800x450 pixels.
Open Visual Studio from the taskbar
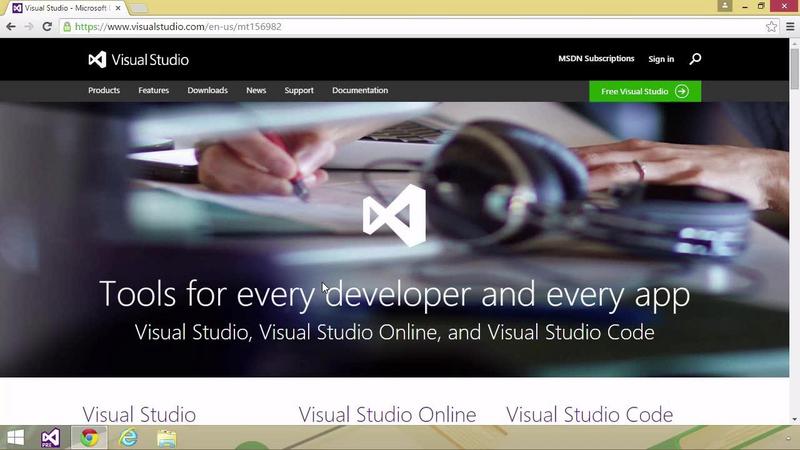point(50,438)
